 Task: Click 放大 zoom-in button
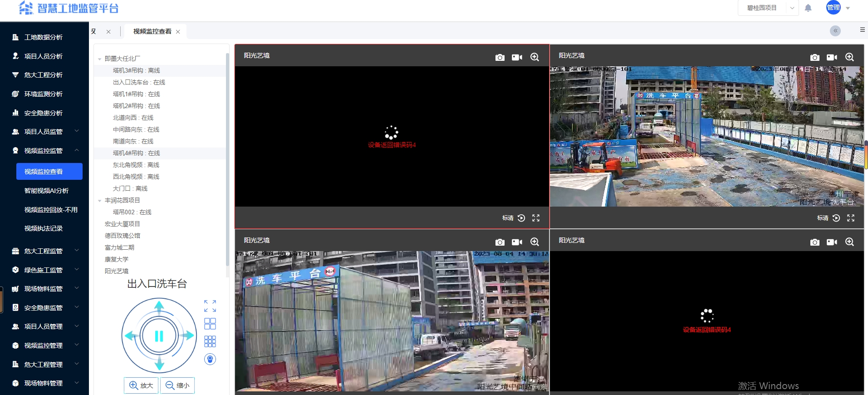141,385
